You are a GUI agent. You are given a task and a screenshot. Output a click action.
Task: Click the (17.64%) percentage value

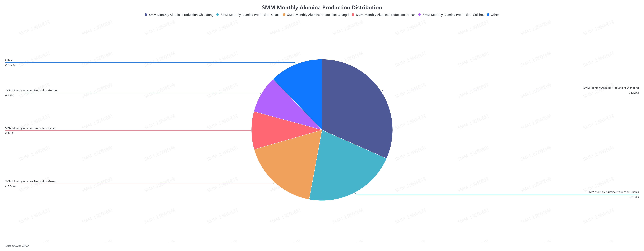click(10, 186)
